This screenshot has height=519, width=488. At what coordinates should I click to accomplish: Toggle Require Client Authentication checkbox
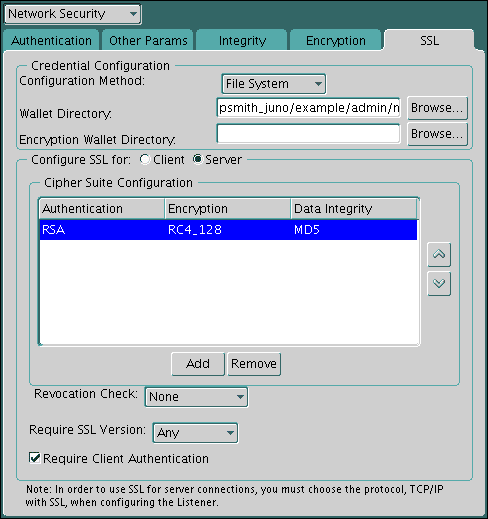(x=35, y=458)
